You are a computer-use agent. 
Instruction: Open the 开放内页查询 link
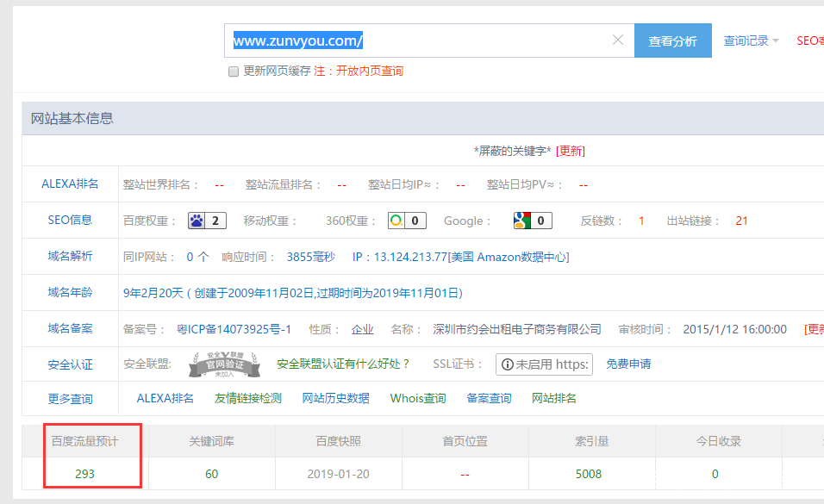[x=368, y=71]
